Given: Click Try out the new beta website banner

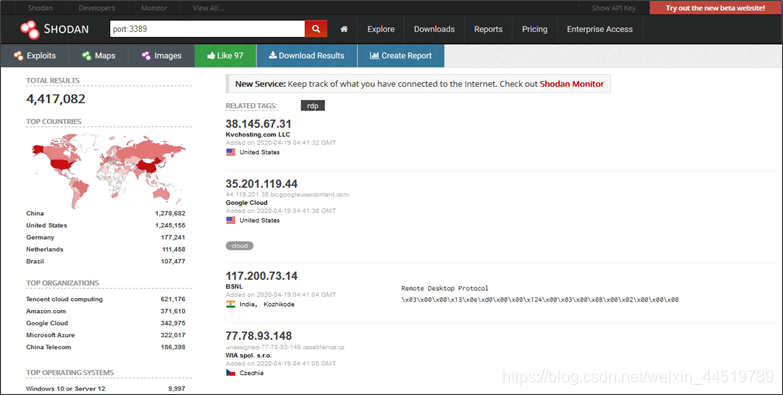Looking at the screenshot, I should 715,8.
